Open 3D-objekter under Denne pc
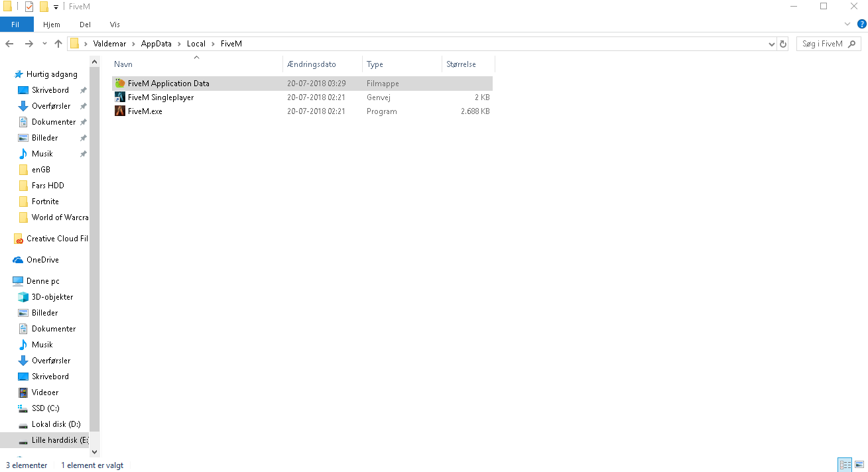868x472 pixels. click(52, 297)
